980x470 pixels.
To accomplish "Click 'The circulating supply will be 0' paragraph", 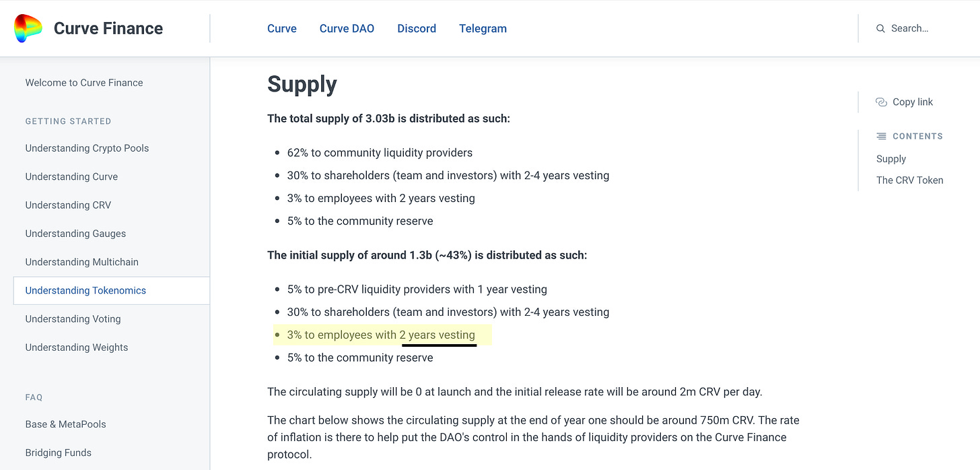I will pos(514,392).
